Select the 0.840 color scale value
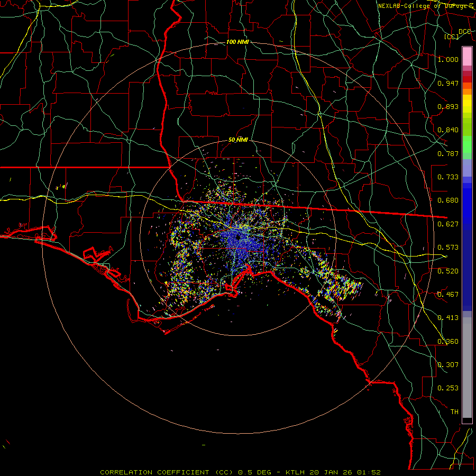This screenshot has height=476, width=476. pyautogui.click(x=448, y=130)
